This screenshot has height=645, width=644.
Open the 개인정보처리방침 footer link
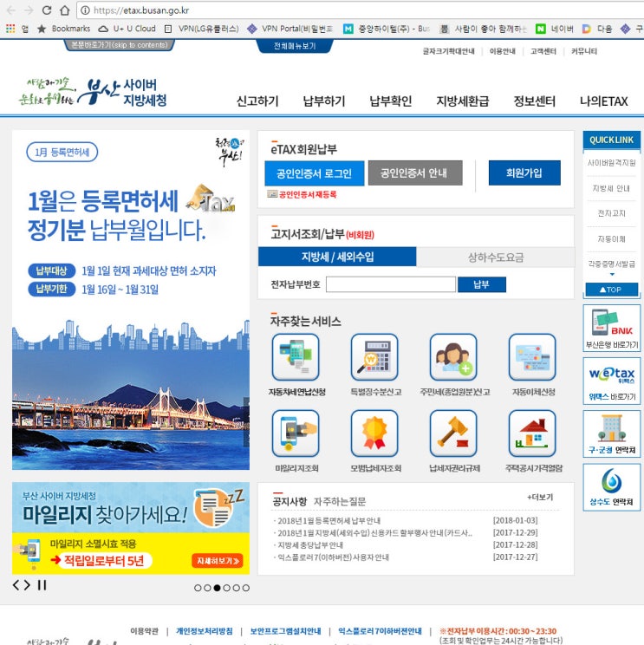[205, 631]
